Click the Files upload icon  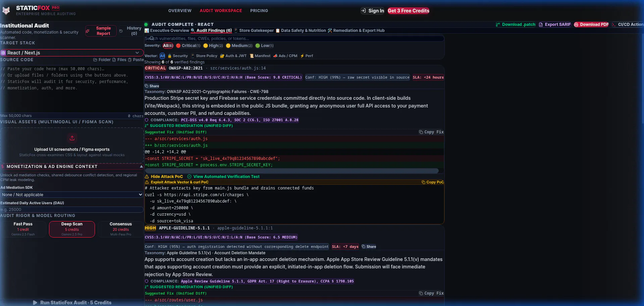point(114,60)
